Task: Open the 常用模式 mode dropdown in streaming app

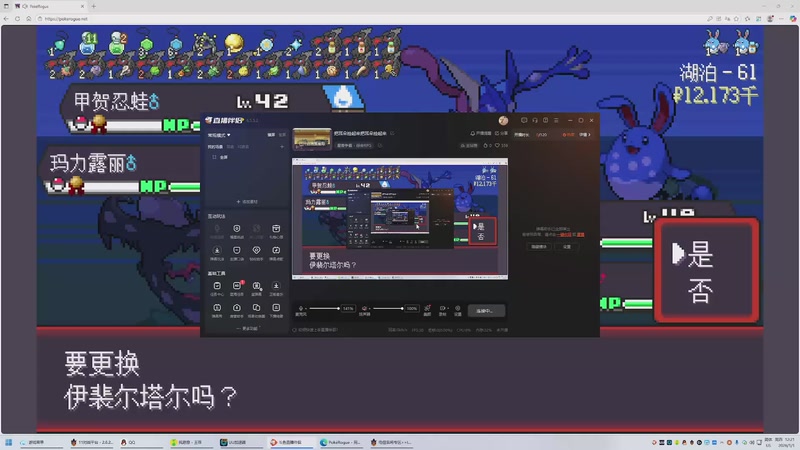Action: click(x=219, y=135)
